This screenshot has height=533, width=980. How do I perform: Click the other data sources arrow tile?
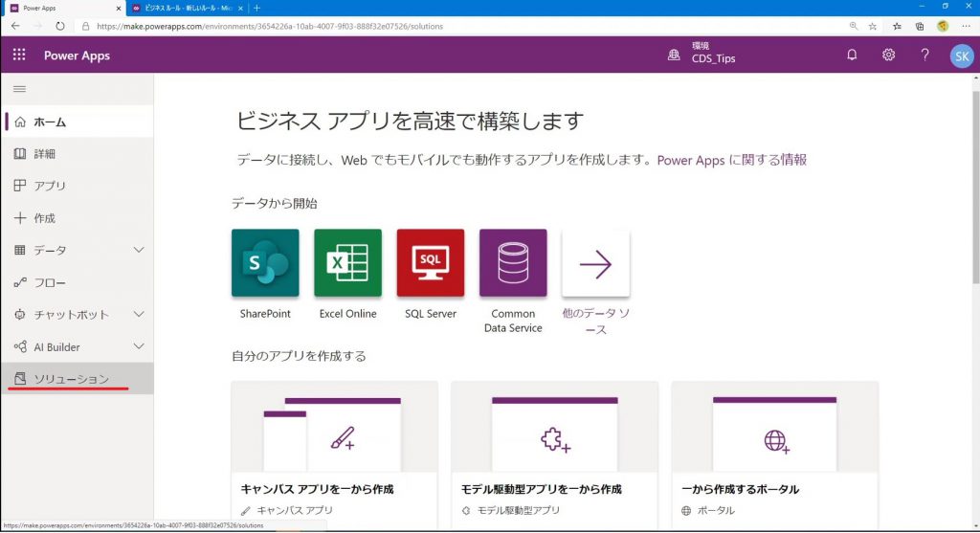595,263
